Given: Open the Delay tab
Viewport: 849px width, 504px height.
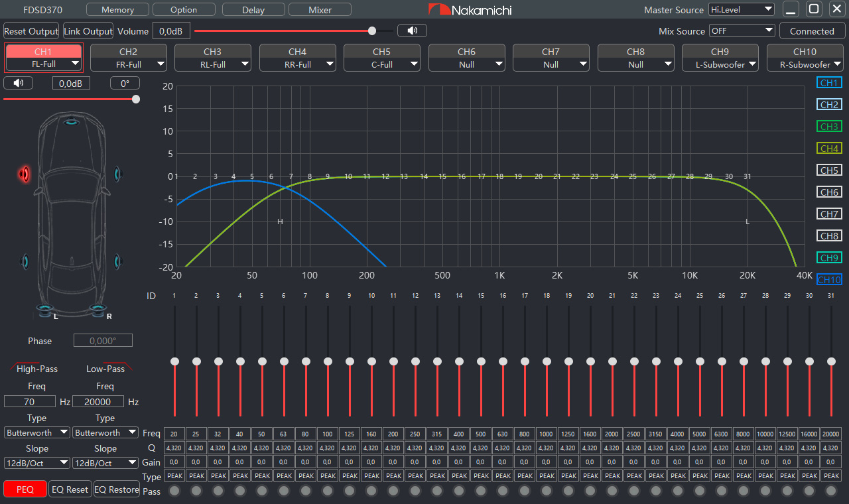Looking at the screenshot, I should click(253, 10).
